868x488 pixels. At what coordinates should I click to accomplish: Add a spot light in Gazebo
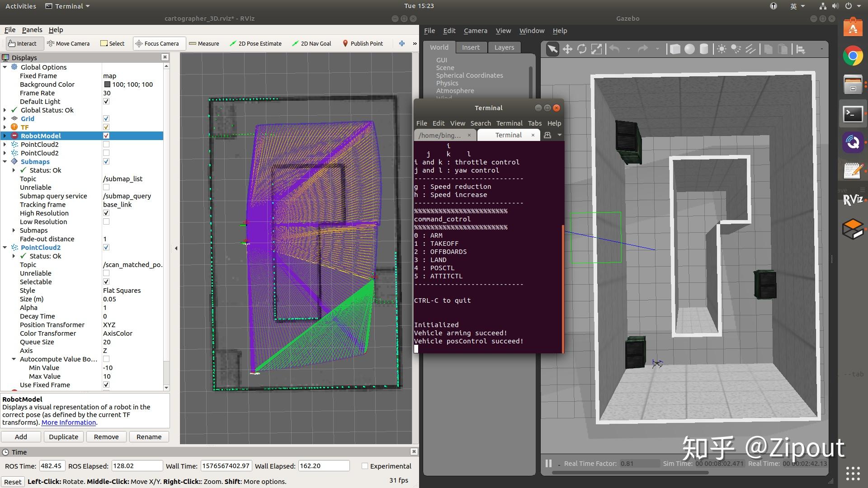coord(736,49)
